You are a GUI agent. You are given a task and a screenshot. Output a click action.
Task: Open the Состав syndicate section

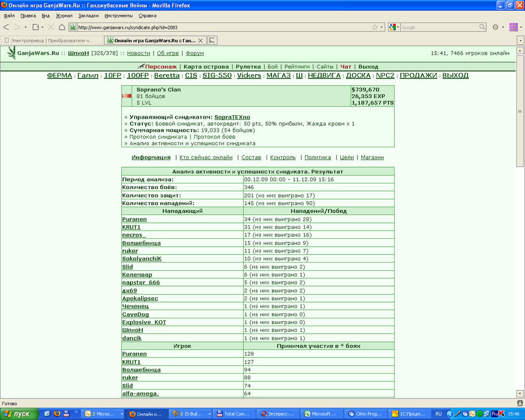point(251,158)
